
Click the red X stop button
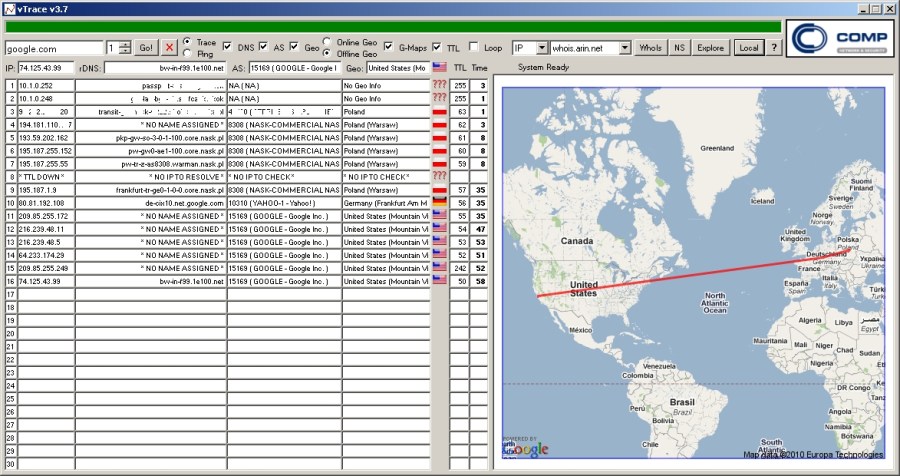tap(169, 48)
